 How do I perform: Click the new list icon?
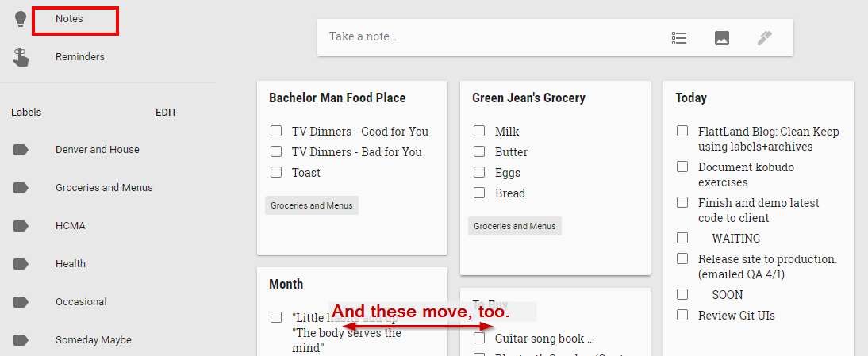pyautogui.click(x=678, y=37)
